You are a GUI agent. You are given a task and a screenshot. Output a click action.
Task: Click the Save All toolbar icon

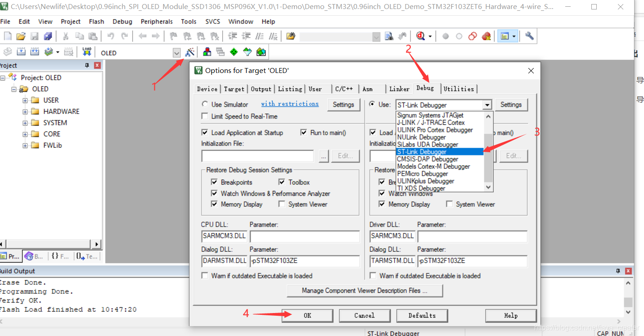tap(48, 36)
